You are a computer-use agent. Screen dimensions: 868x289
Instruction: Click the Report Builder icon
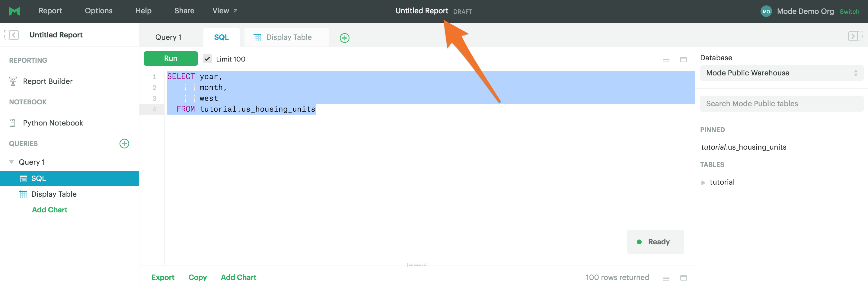(13, 81)
